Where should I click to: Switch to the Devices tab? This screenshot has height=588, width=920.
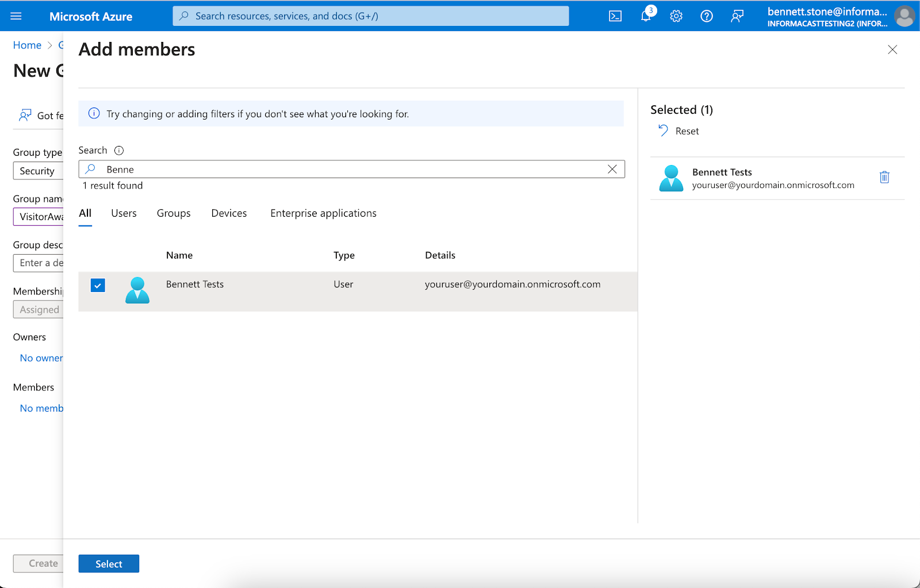point(229,213)
